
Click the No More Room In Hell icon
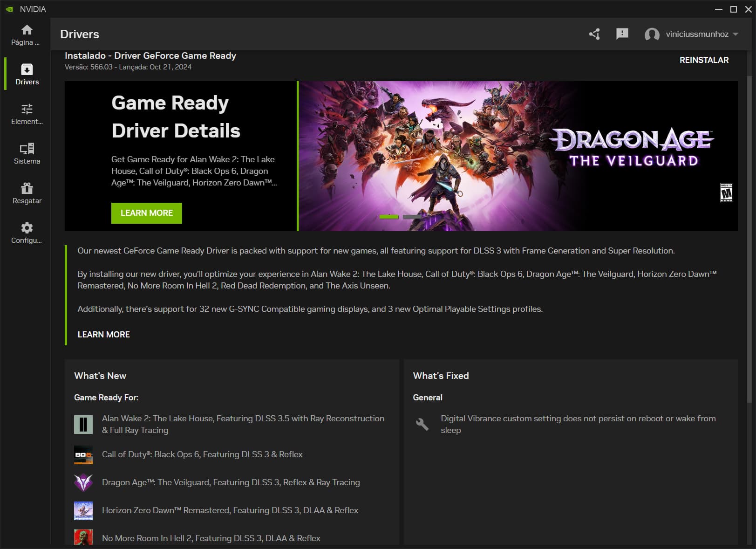(x=83, y=537)
